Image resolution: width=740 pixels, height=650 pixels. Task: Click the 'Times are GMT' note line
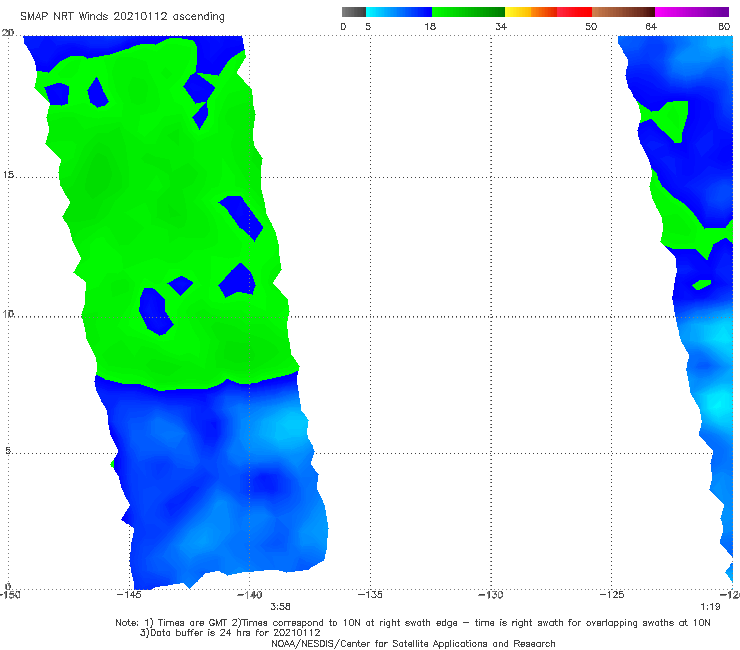click(x=413, y=623)
